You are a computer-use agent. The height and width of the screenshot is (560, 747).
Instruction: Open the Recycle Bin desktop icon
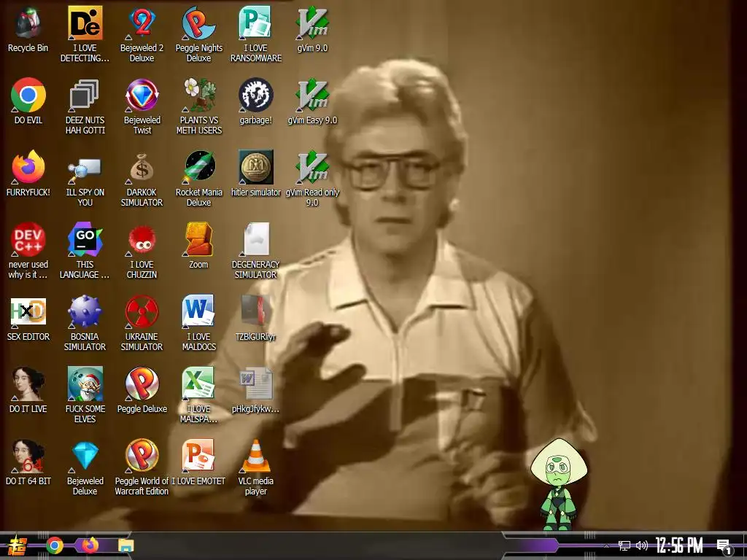[28, 23]
